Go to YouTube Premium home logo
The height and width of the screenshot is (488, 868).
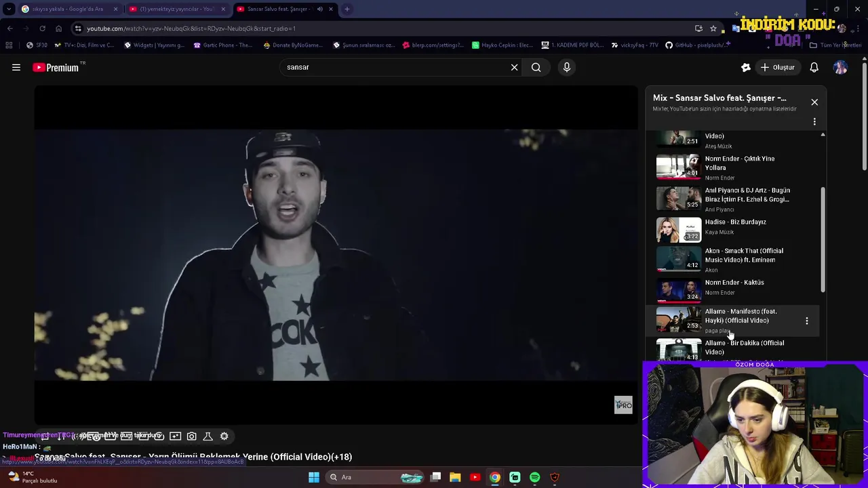click(x=56, y=67)
